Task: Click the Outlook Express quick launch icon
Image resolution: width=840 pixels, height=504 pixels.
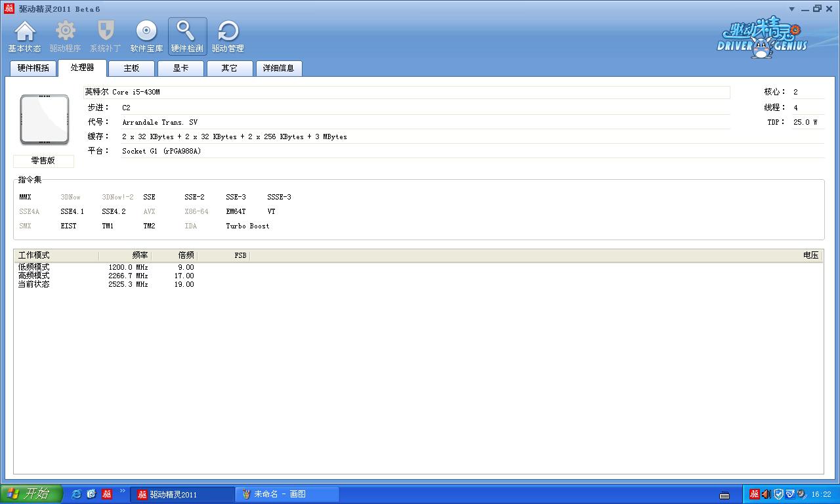Action: pyautogui.click(x=91, y=494)
